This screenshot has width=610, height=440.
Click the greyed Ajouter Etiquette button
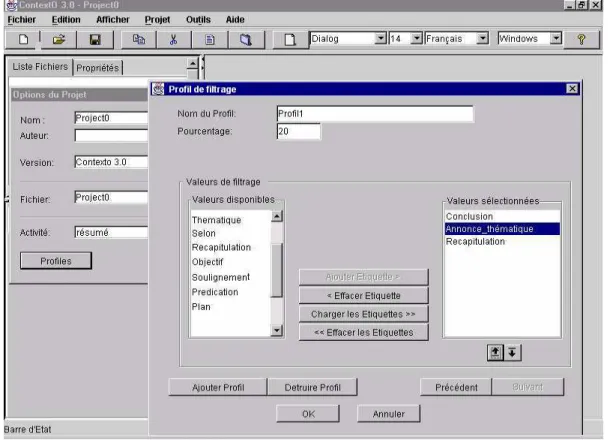[364, 277]
